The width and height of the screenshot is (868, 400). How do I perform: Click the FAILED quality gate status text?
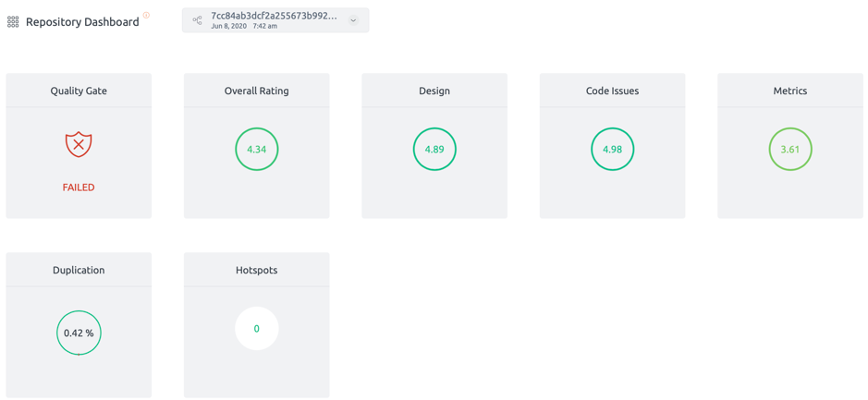[x=79, y=188]
